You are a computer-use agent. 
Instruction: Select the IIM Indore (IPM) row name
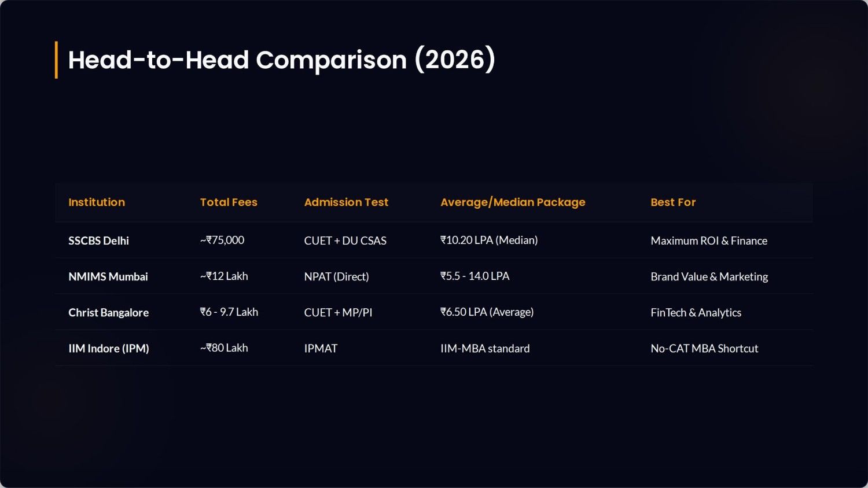(109, 348)
